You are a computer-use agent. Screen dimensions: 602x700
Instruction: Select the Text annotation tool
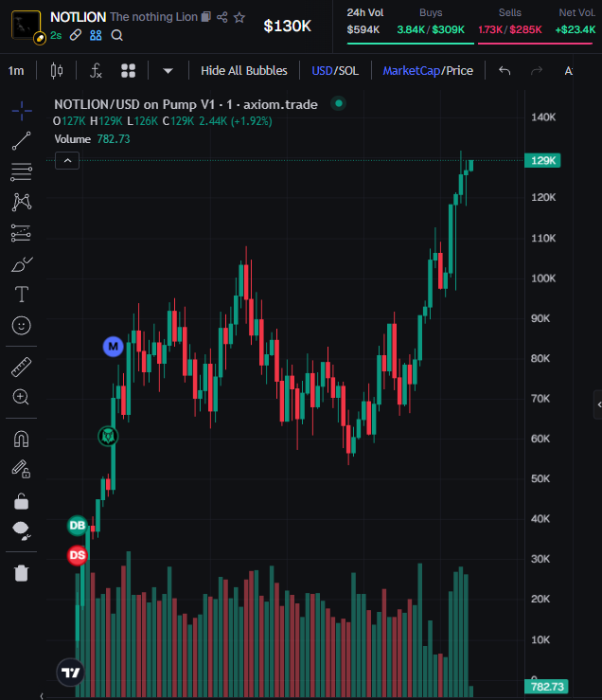[22, 295]
